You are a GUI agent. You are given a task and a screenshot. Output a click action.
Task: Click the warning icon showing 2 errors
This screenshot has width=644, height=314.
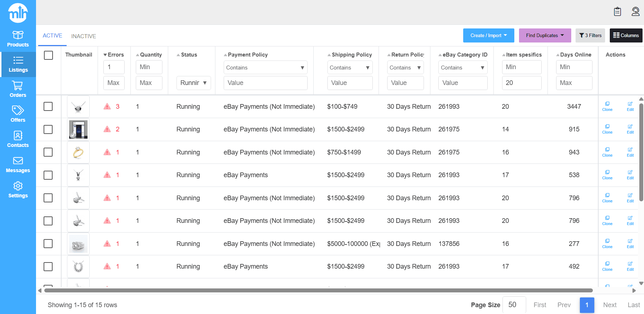point(107,129)
